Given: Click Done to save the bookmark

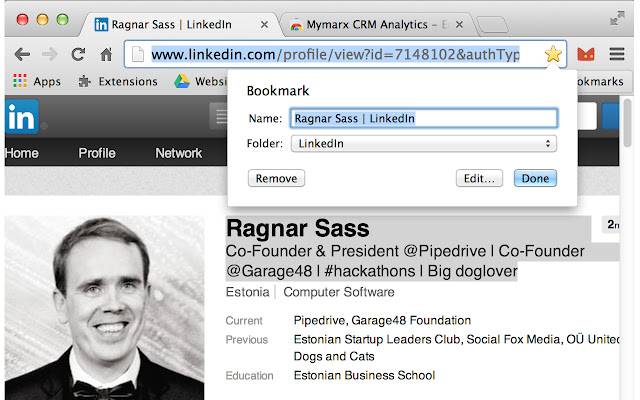Looking at the screenshot, I should [x=535, y=178].
